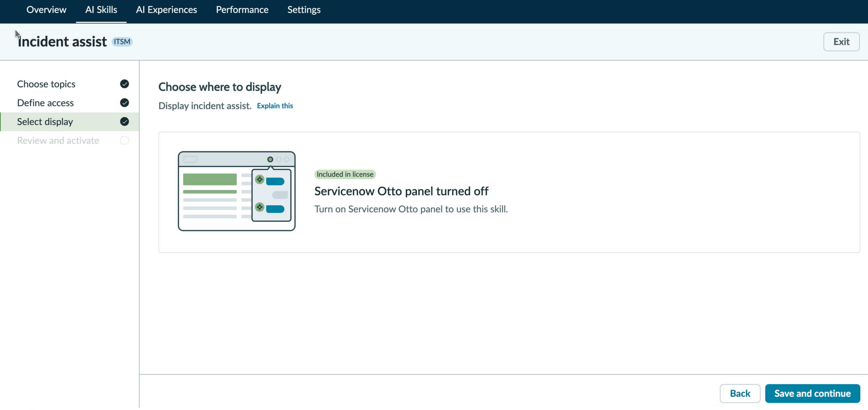Click the Back button

tap(740, 394)
